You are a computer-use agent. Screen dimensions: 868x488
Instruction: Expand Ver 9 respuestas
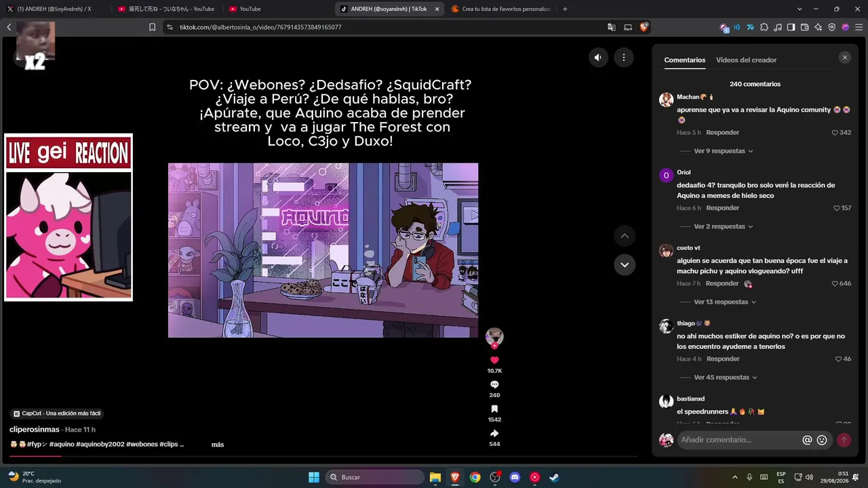click(x=724, y=151)
